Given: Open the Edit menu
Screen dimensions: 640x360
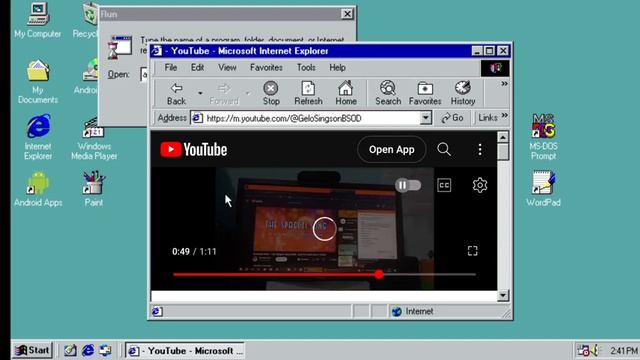Looking at the screenshot, I should 197,67.
